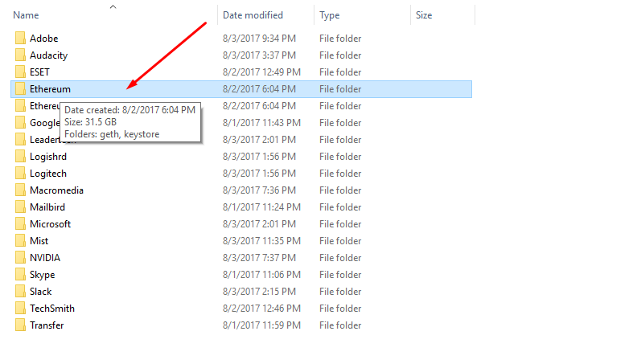The image size is (633, 364).
Task: Click the NVIDIA folder icon
Action: pos(20,258)
